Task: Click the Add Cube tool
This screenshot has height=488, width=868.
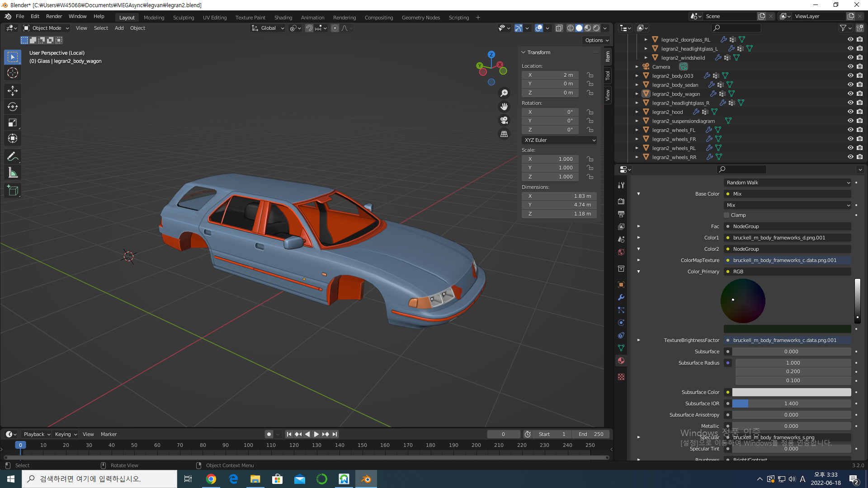Action: pos(13,191)
